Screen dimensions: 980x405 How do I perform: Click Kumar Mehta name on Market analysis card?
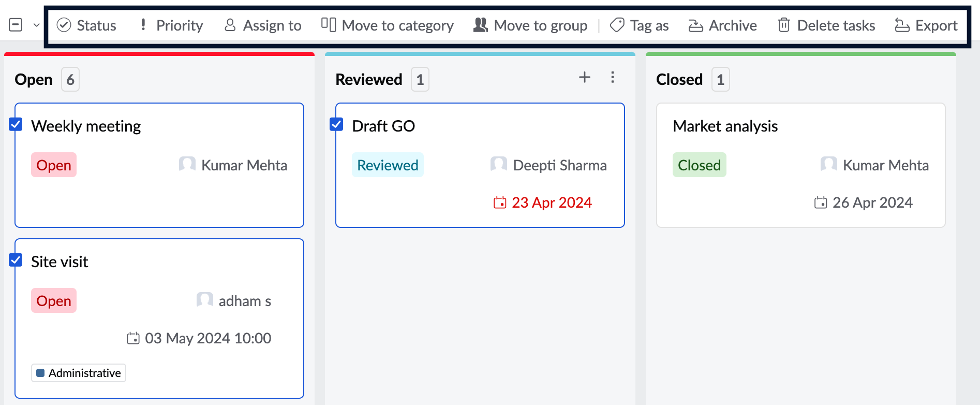point(886,165)
